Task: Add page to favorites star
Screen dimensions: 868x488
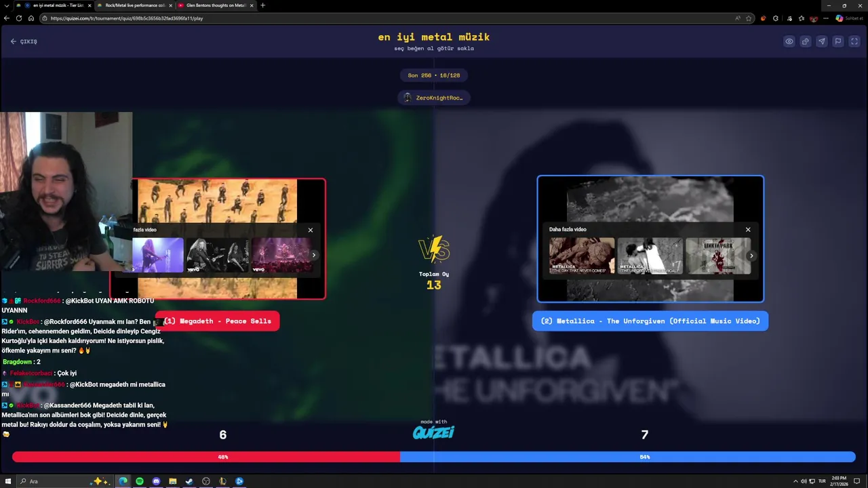Action: [x=749, y=18]
